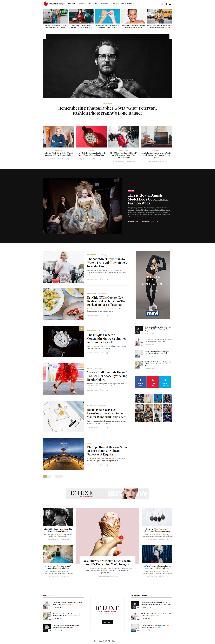Click the slider next arrow

click(172, 36)
